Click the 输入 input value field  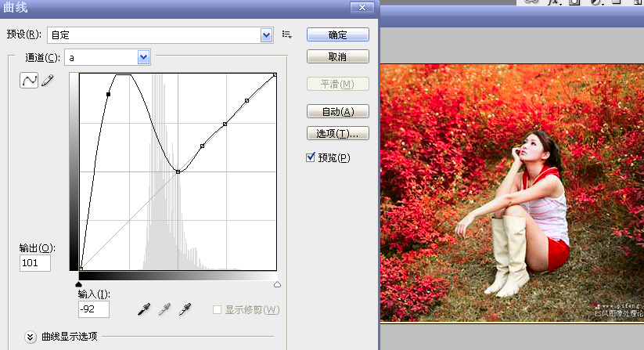[94, 309]
